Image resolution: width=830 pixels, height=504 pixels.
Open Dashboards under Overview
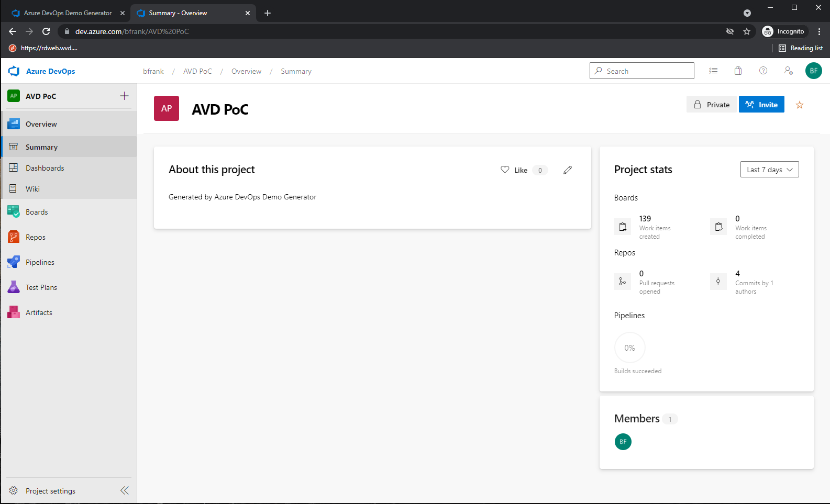(x=69, y=168)
